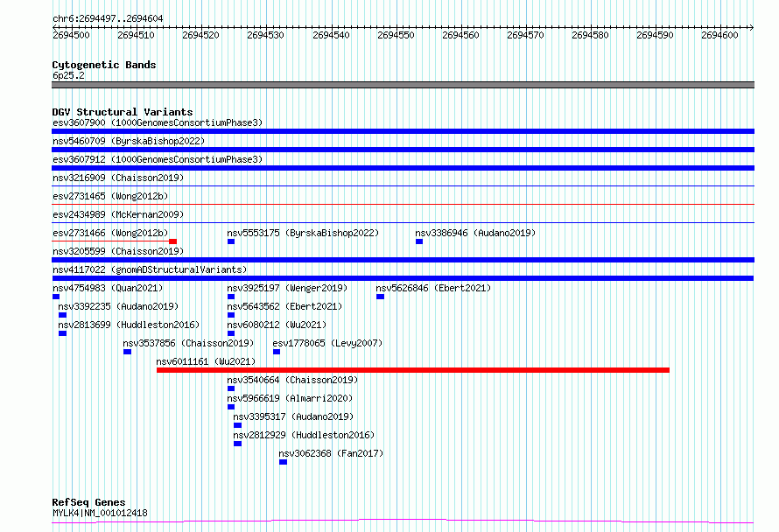Click the 6p25.2 band label
Viewport: 779px width, 532px height.
pos(68,75)
